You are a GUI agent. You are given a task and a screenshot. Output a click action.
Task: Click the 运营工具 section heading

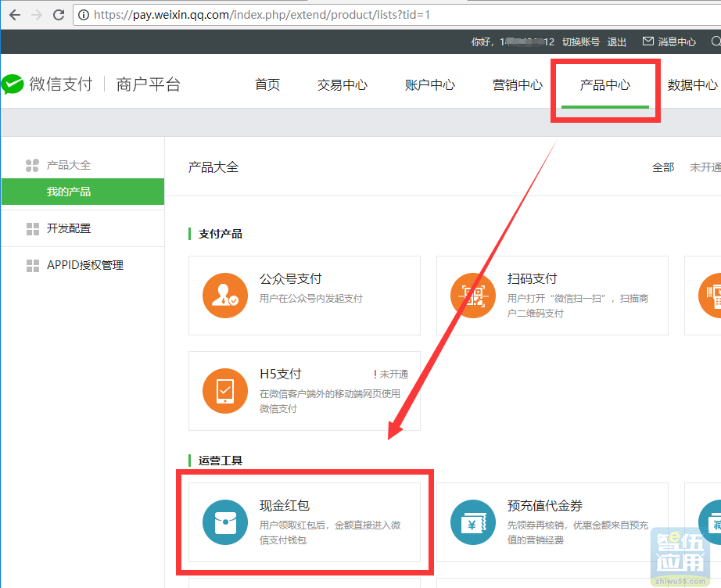click(221, 461)
